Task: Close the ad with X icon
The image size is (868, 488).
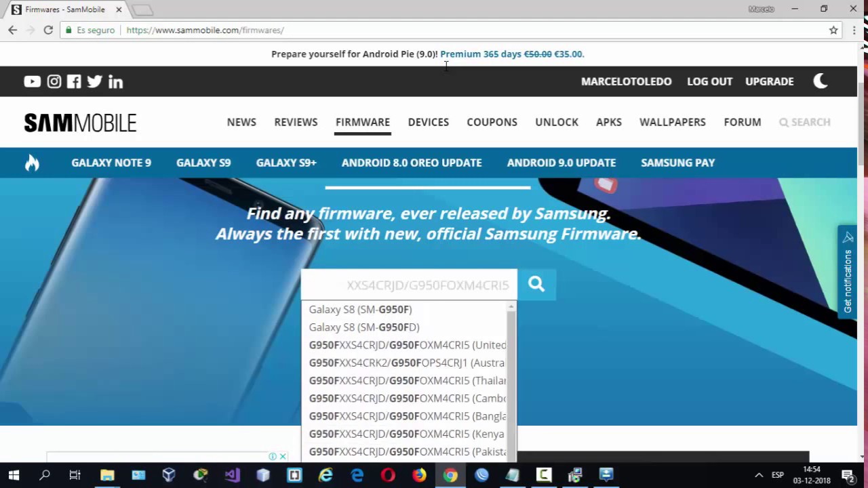Action: coord(283,457)
